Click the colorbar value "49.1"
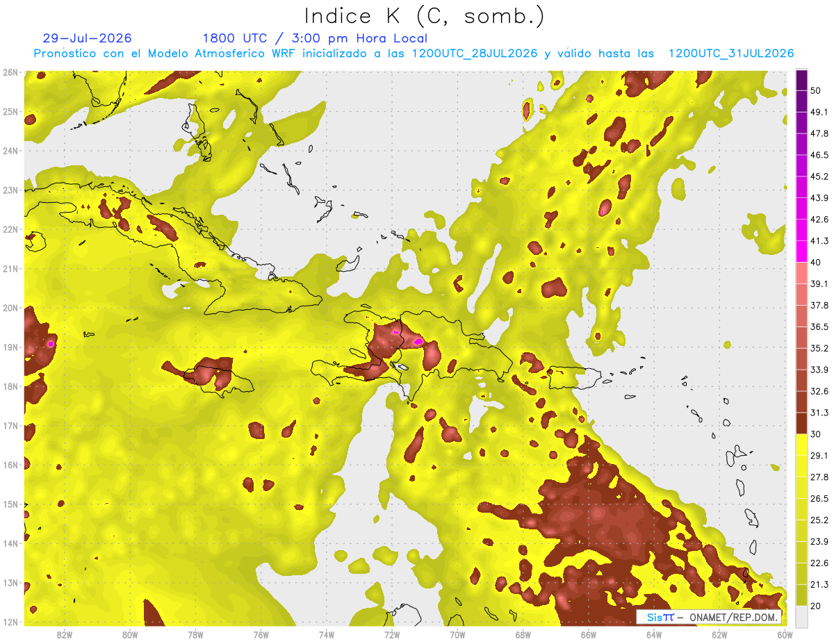The width and height of the screenshot is (834, 644). coord(819,113)
